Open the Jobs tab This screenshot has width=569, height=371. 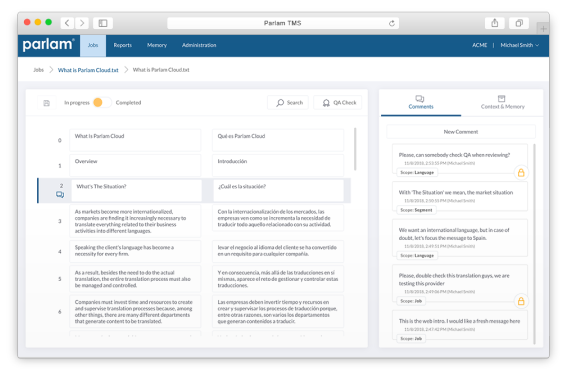93,45
